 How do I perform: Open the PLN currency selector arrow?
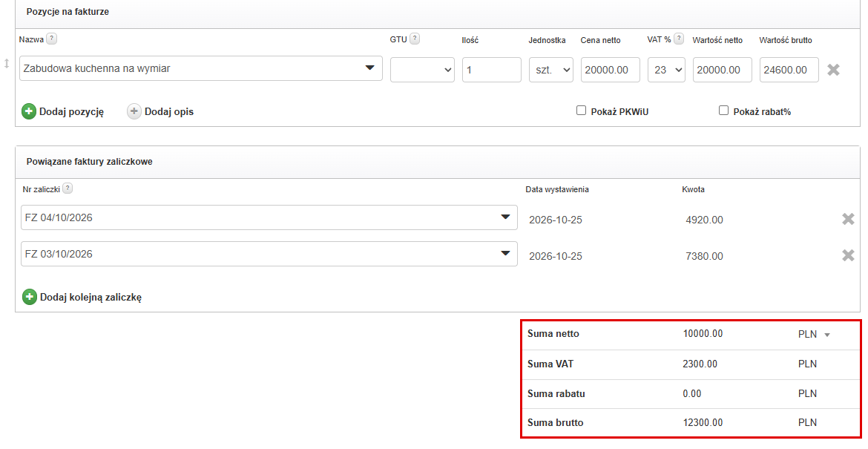tap(827, 335)
